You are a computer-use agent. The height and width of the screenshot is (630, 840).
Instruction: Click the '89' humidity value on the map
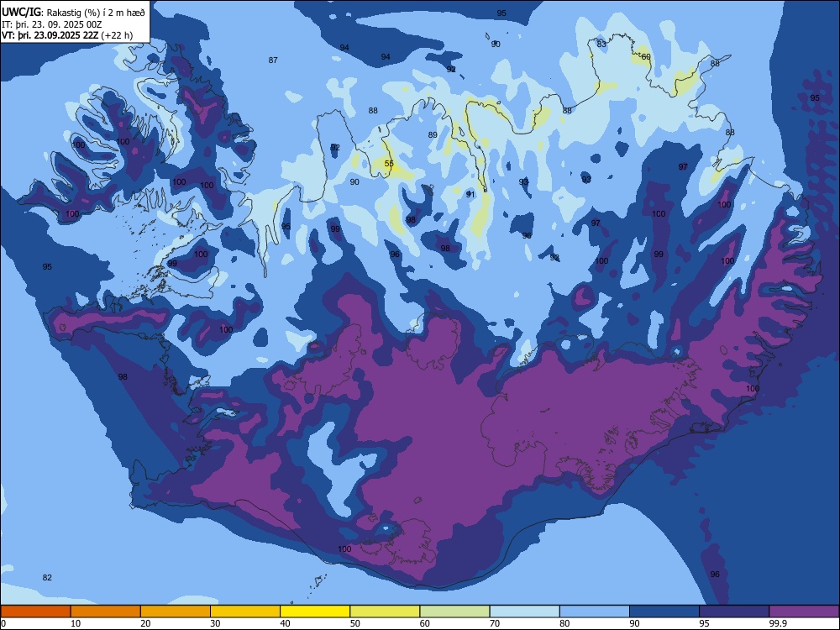click(x=433, y=135)
